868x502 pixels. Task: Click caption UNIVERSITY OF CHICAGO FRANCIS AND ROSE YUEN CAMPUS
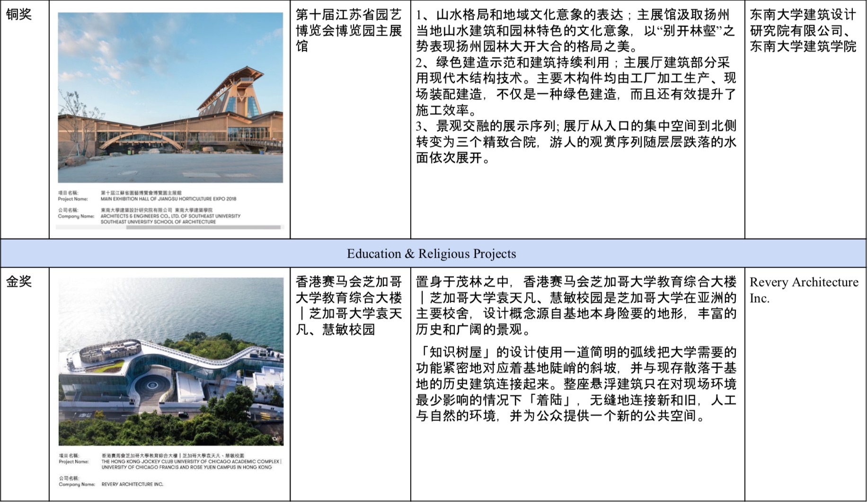point(186,467)
